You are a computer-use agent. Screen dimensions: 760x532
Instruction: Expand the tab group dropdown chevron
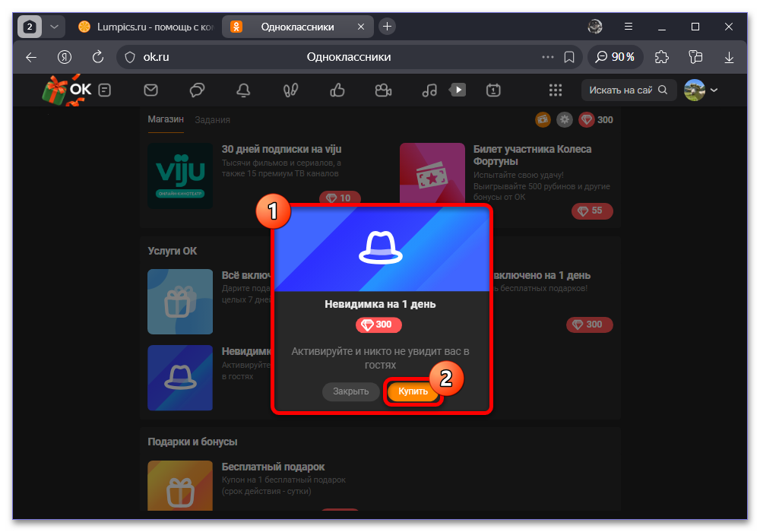point(54,27)
